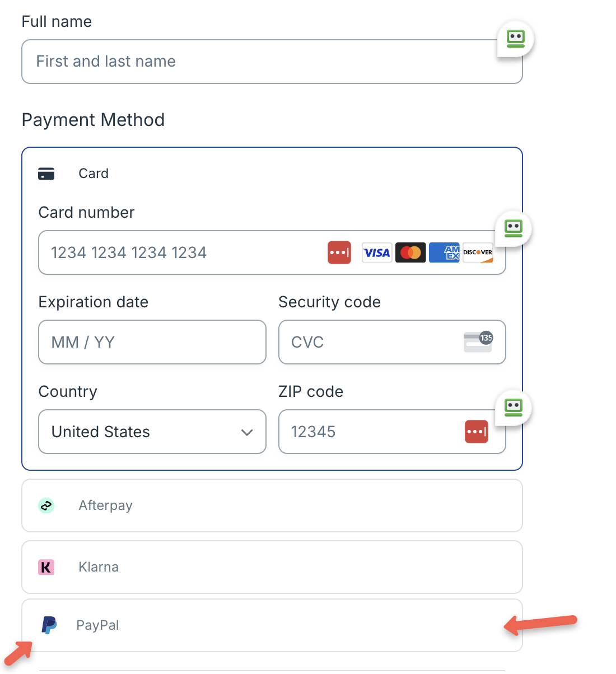The width and height of the screenshot is (616, 674).
Task: Click the Discover logo icon
Action: [x=478, y=252]
